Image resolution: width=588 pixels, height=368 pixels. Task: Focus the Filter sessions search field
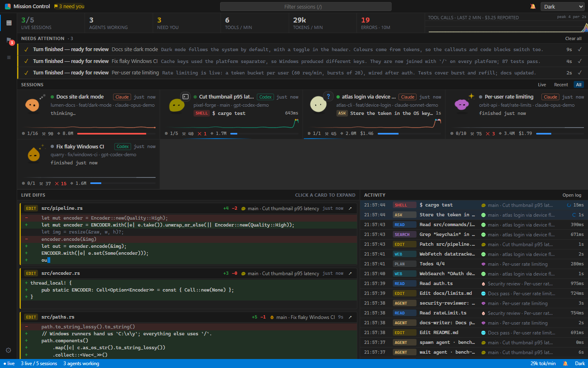[305, 7]
